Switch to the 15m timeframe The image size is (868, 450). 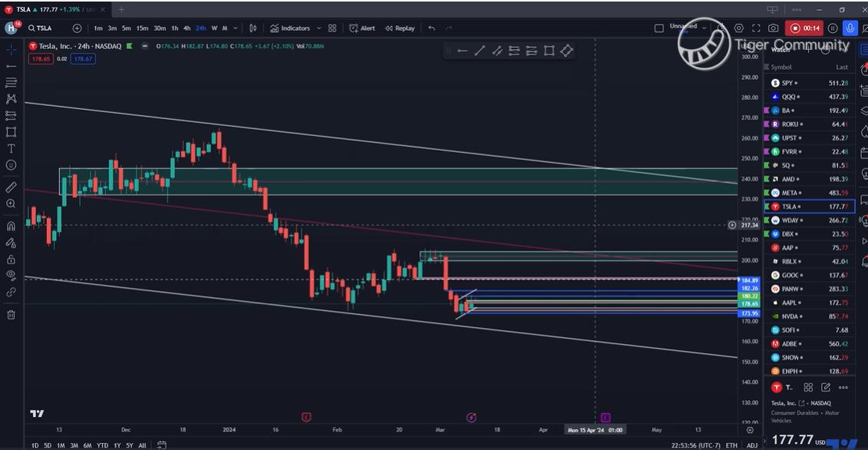142,28
